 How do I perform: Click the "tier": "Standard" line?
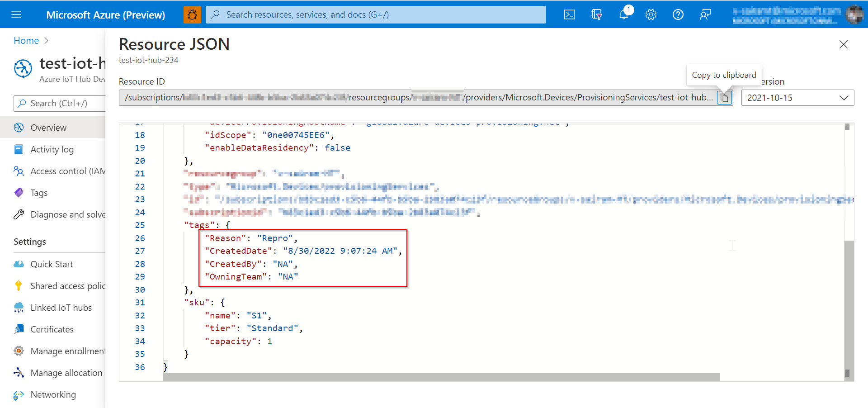(254, 328)
